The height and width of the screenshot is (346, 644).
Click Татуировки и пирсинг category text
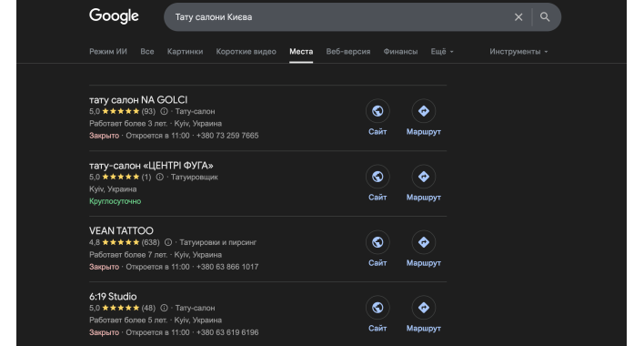217,242
